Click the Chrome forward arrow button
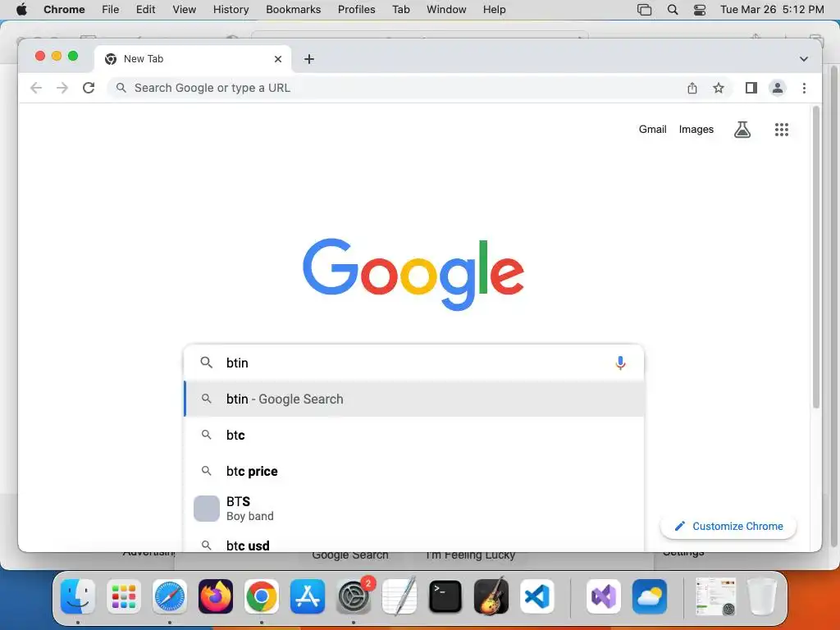840x630 pixels. (62, 88)
